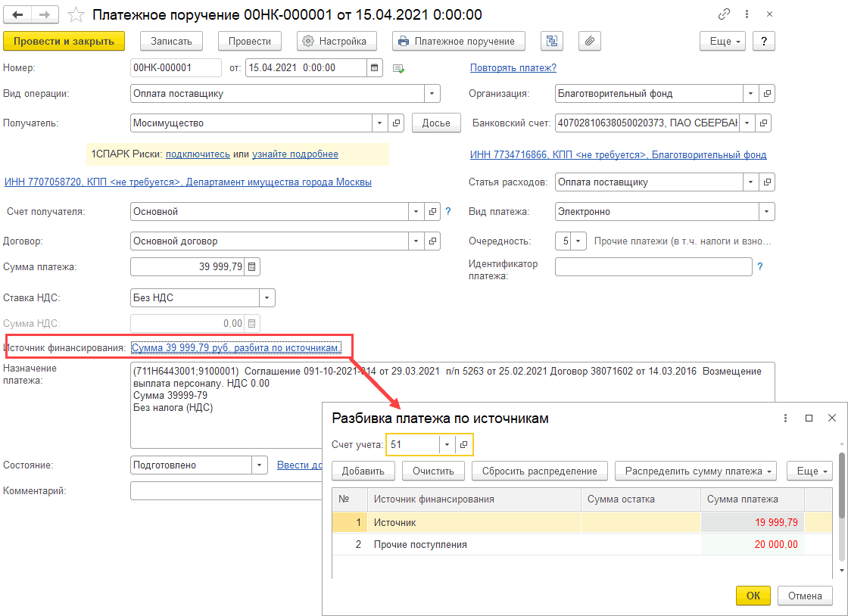This screenshot has height=616, width=848.
Task: Open the Еще menu in dialog
Action: pos(809,471)
